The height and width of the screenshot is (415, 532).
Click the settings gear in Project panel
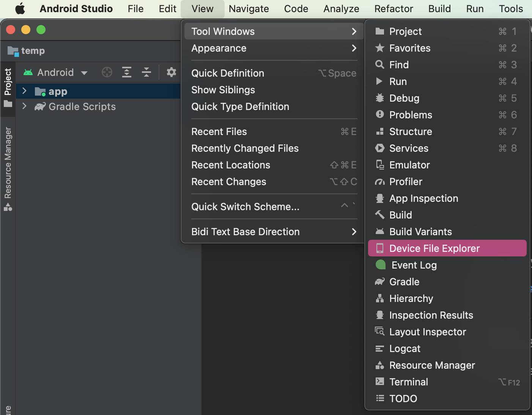coord(172,72)
